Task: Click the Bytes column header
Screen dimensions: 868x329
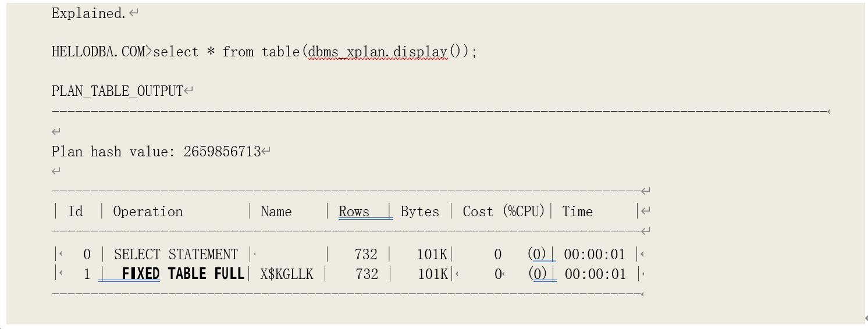Action: pyautogui.click(x=420, y=212)
